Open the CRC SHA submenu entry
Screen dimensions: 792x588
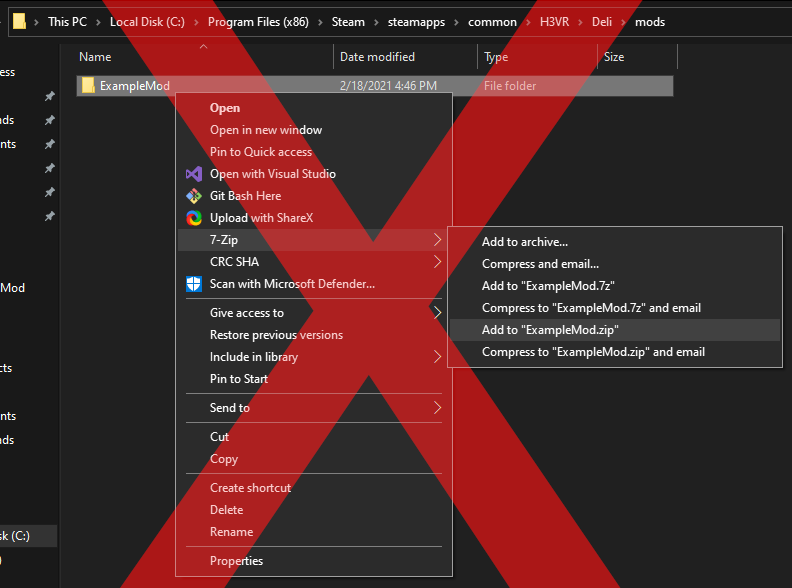click(x=314, y=262)
